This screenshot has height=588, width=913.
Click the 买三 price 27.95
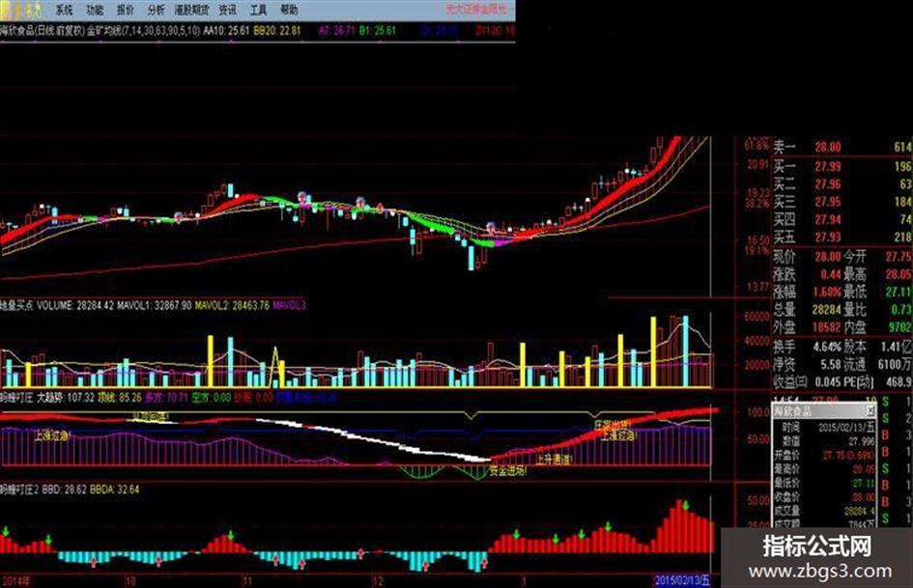click(827, 202)
